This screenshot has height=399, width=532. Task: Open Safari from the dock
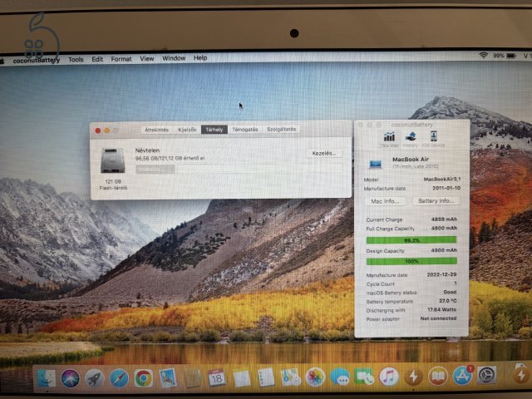coord(119,378)
